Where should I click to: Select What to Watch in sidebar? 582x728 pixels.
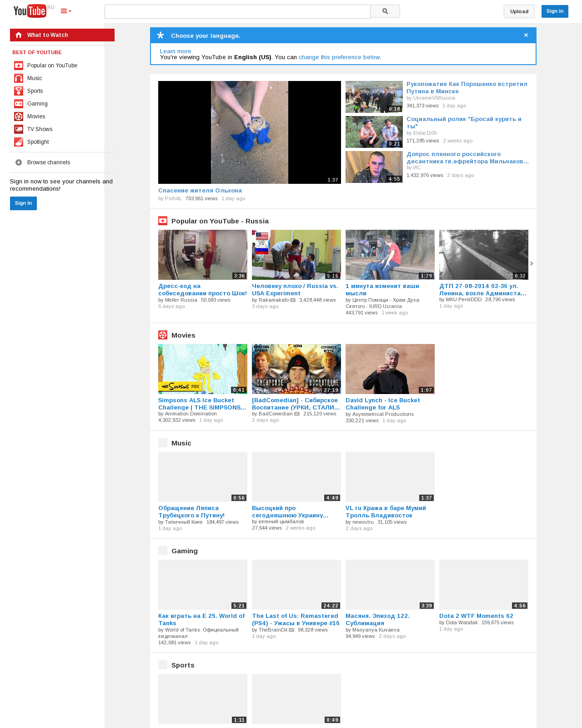[62, 35]
